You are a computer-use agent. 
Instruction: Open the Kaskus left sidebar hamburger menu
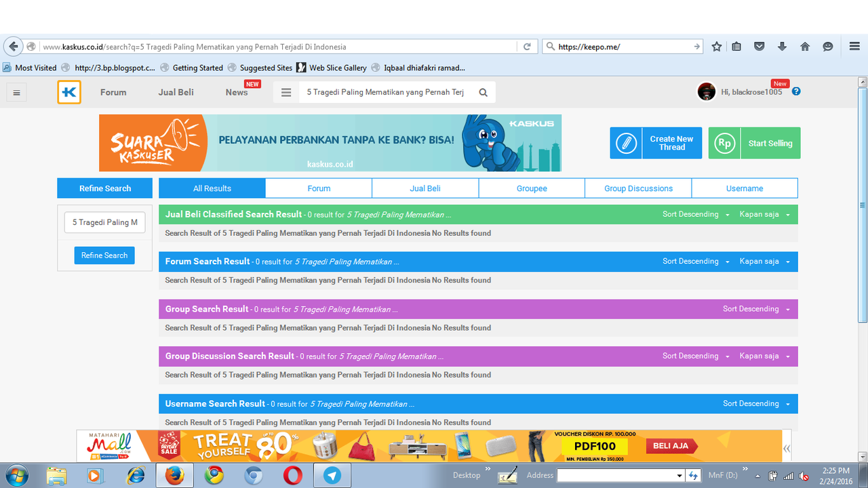pyautogui.click(x=17, y=92)
